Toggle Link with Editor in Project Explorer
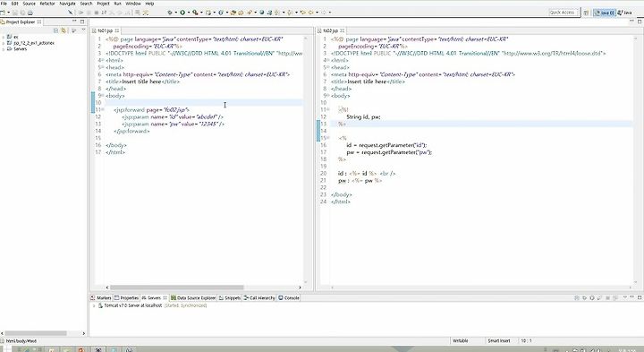Image resolution: width=644 pixels, height=352 pixels. click(64, 30)
